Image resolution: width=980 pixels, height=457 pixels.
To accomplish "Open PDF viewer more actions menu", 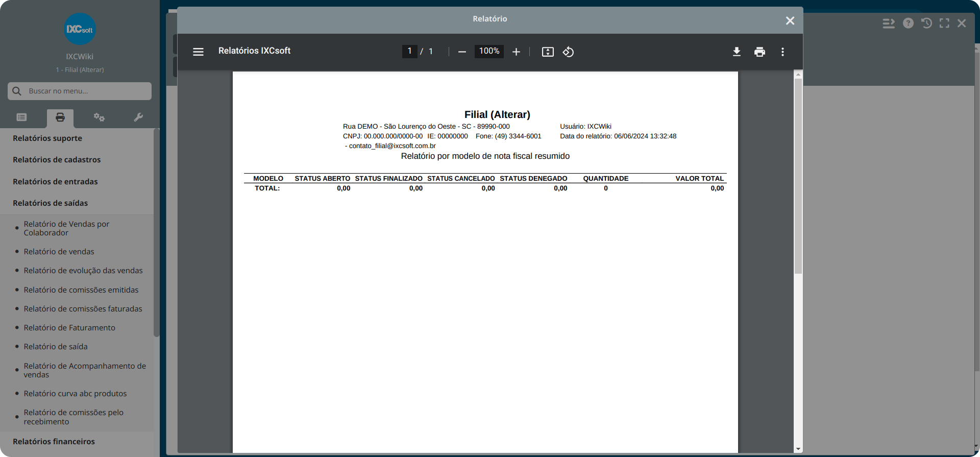I will click(782, 52).
